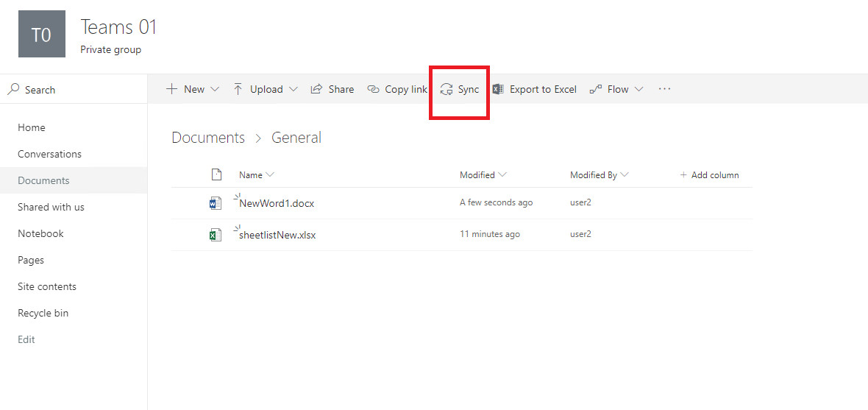Open the Recycle bin
The height and width of the screenshot is (410, 868).
[43, 314]
